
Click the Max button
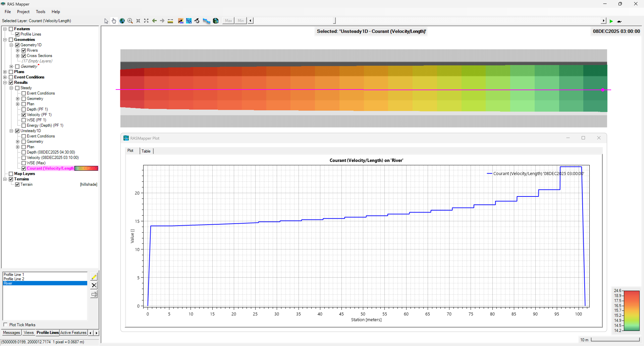tap(228, 21)
